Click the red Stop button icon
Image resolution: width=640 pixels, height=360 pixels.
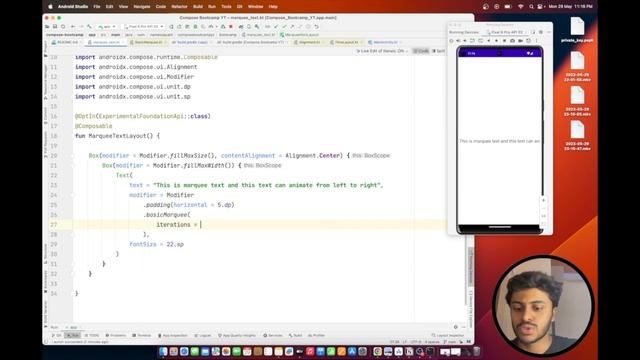pyautogui.click(x=231, y=27)
